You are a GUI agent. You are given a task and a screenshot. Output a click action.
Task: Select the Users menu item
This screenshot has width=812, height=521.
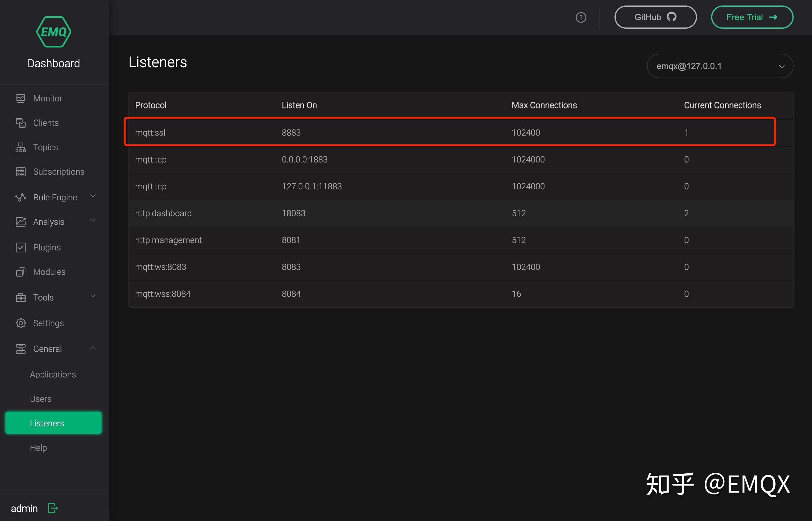[40, 399]
